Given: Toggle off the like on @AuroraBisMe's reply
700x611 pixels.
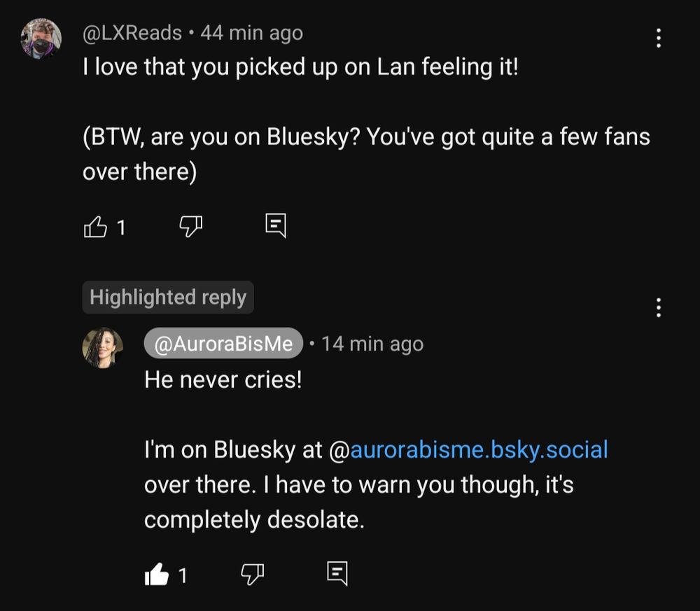Looking at the screenshot, I should click(x=155, y=575).
